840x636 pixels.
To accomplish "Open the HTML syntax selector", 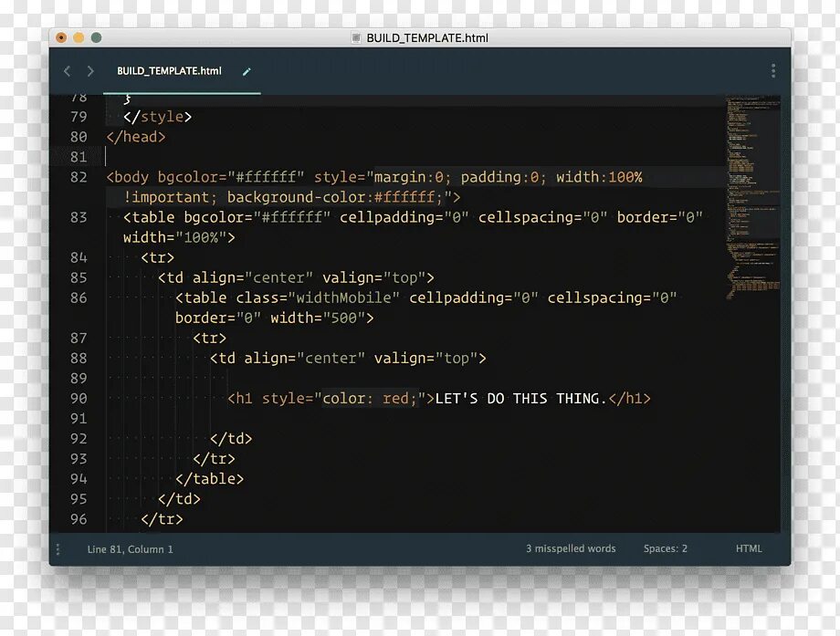I will click(749, 548).
